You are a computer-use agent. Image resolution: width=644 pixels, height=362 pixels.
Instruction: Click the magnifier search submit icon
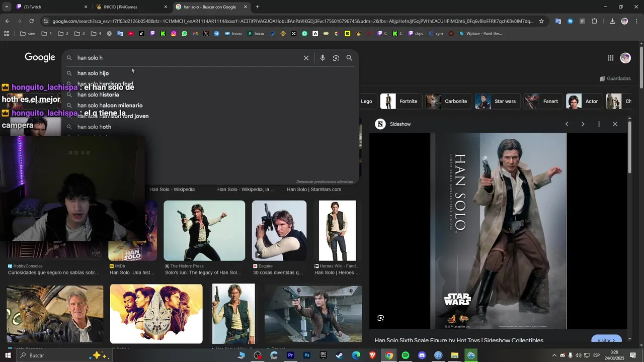349,58
